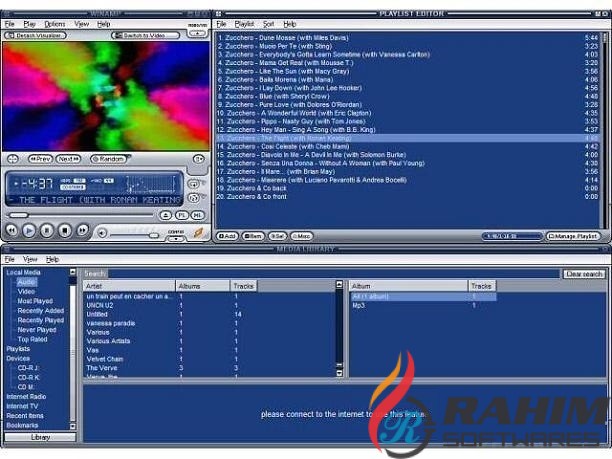Click Manage Playlist button
612x459 pixels.
[573, 236]
